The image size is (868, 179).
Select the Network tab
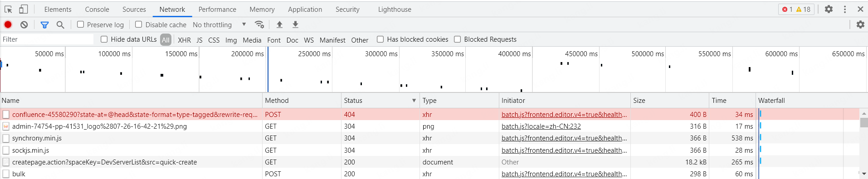click(172, 9)
